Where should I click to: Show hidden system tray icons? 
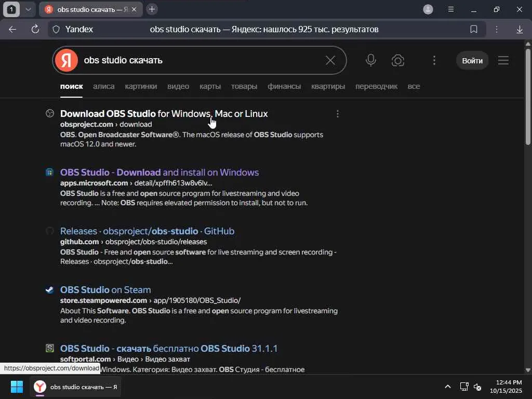(447, 387)
